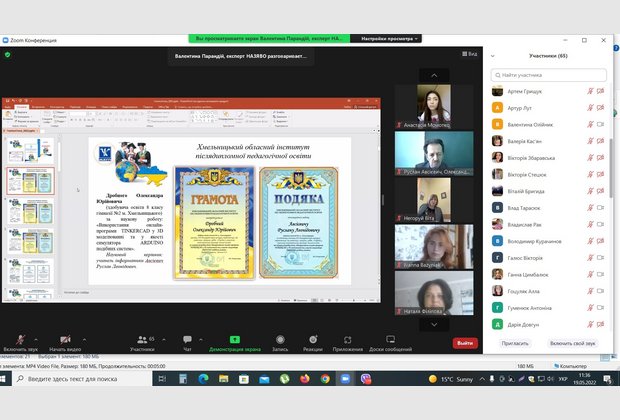This screenshot has width=620, height=420.
Task: Open File Explorer from taskbar
Action: 223,379
